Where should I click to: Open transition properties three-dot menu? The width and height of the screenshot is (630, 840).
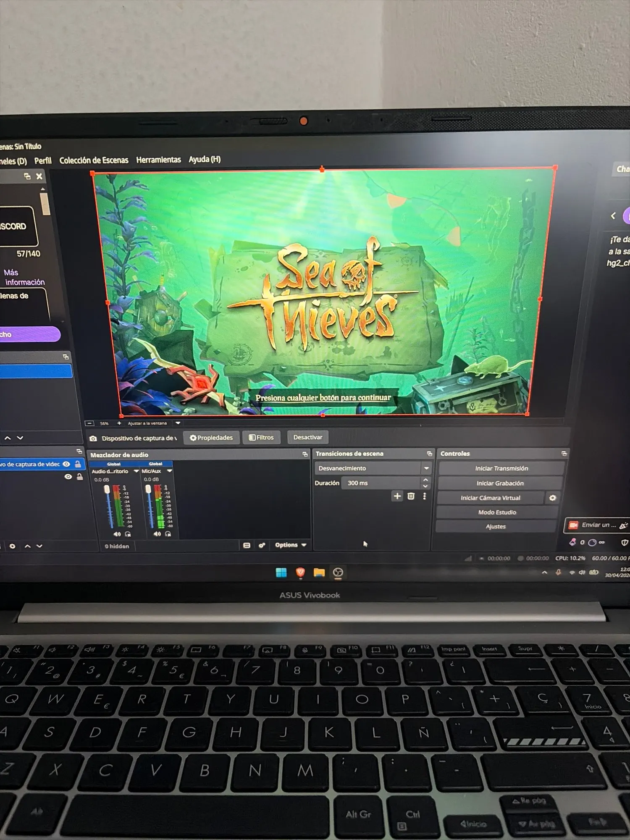(x=425, y=496)
